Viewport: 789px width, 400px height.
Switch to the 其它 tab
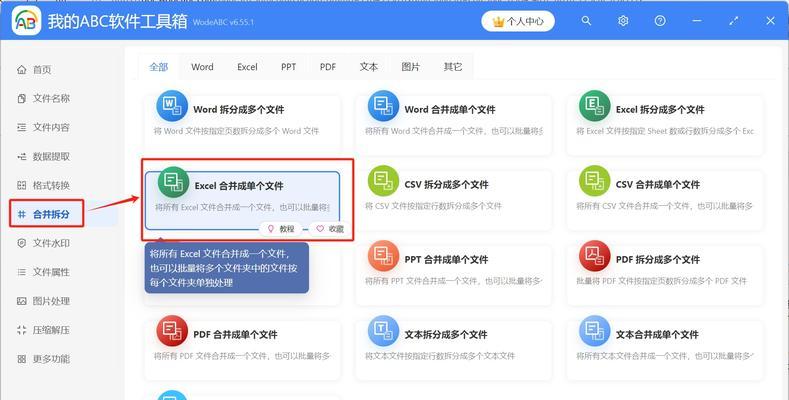coord(453,67)
